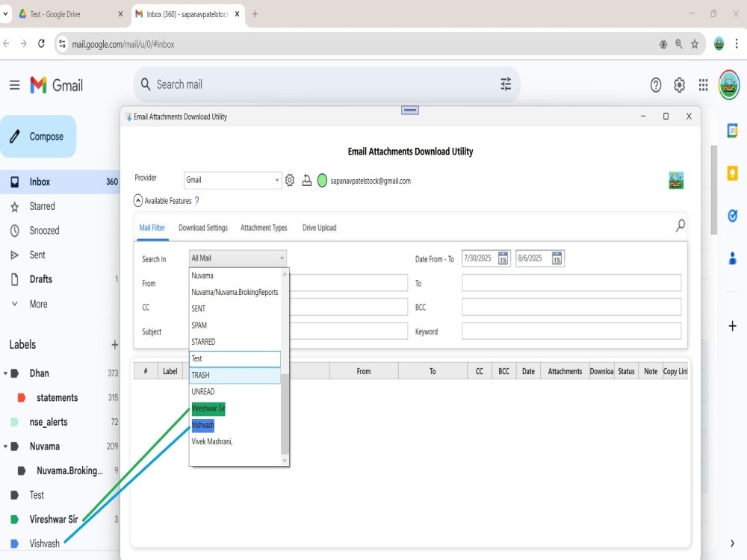Open the Search In All Mail combo box
The width and height of the screenshot is (747, 560).
click(x=238, y=258)
